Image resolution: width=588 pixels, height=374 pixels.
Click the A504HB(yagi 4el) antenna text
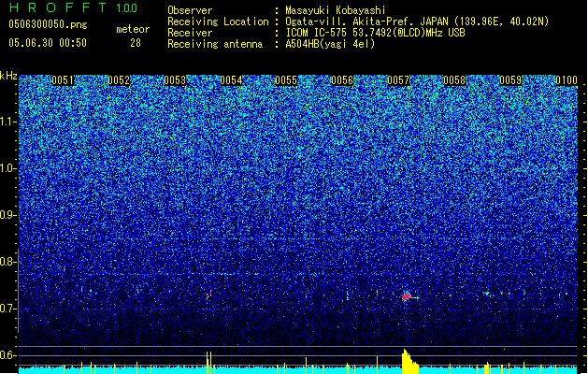coord(330,44)
